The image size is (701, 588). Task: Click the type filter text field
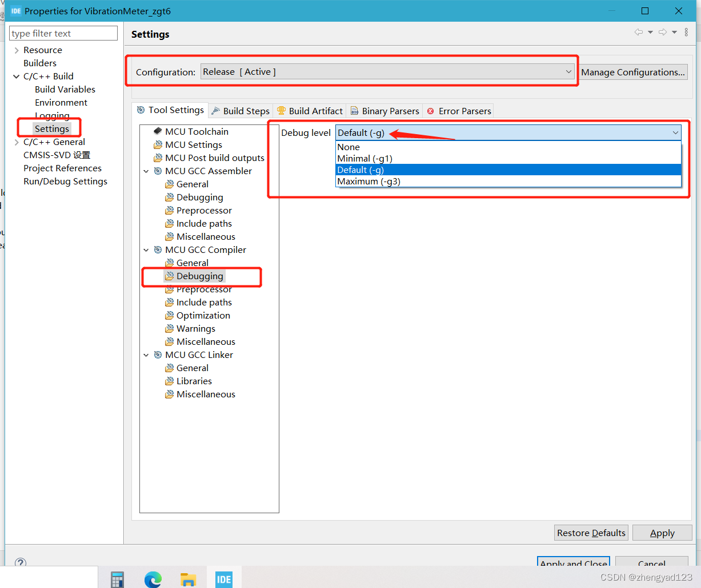63,33
